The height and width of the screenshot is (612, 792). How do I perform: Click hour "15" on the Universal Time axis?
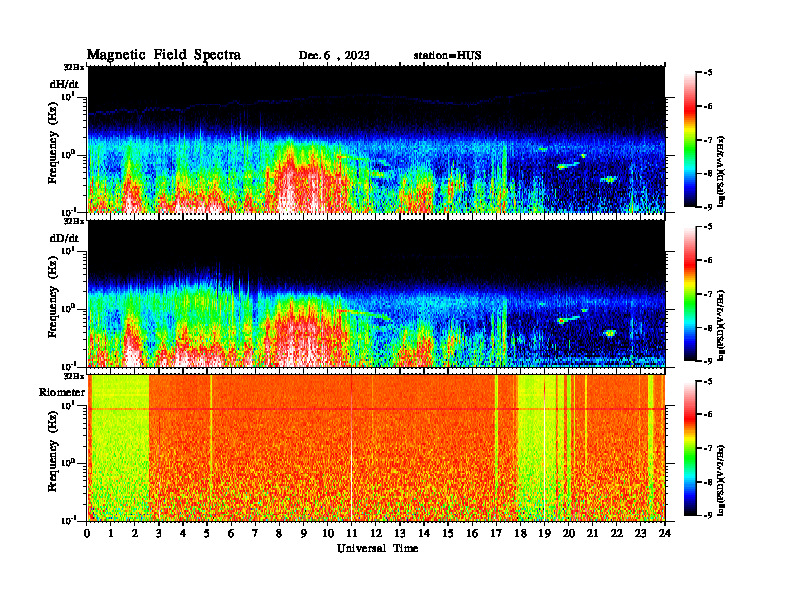pos(449,533)
